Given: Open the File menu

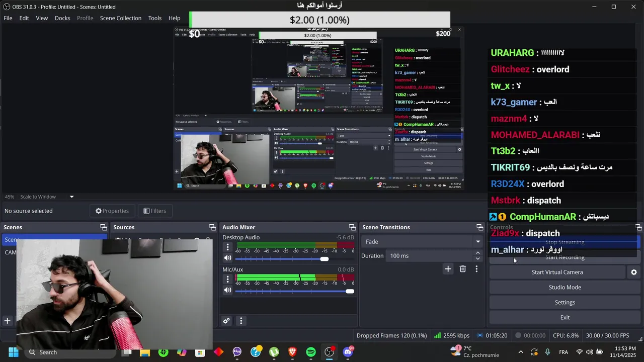Looking at the screenshot, I should (8, 18).
